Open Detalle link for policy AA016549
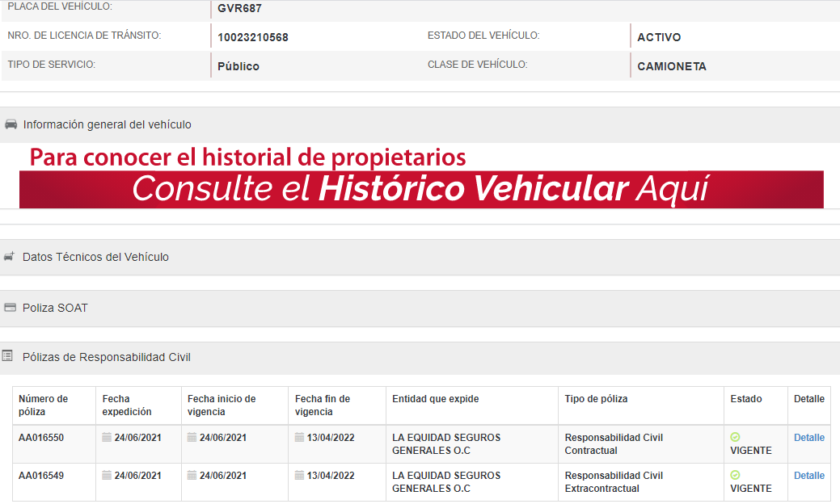Viewport: 840px width, 504px height. tap(808, 476)
